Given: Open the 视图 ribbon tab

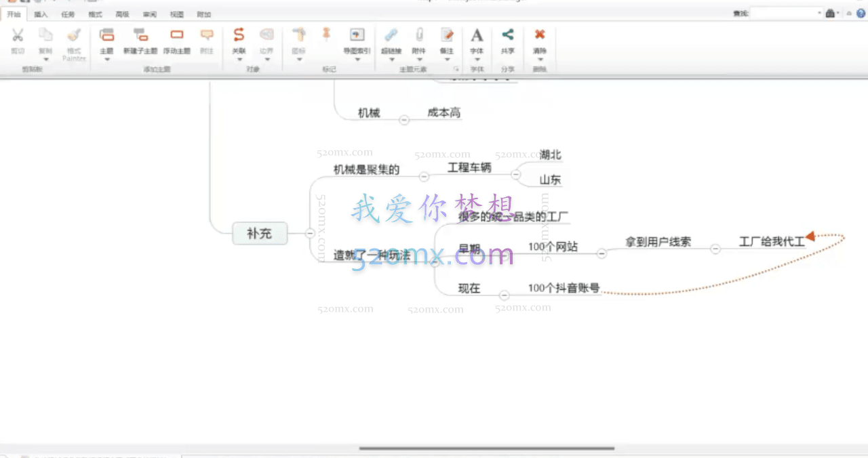Looking at the screenshot, I should click(176, 14).
